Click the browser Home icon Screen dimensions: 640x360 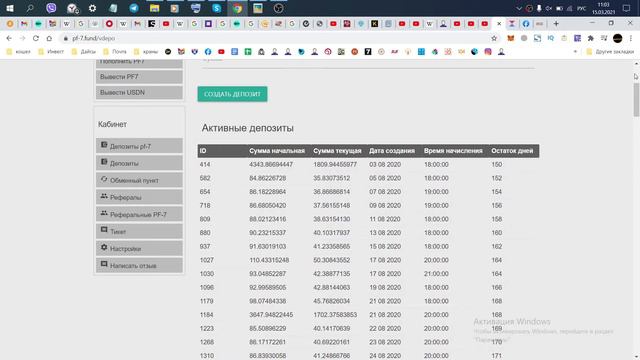point(49,38)
